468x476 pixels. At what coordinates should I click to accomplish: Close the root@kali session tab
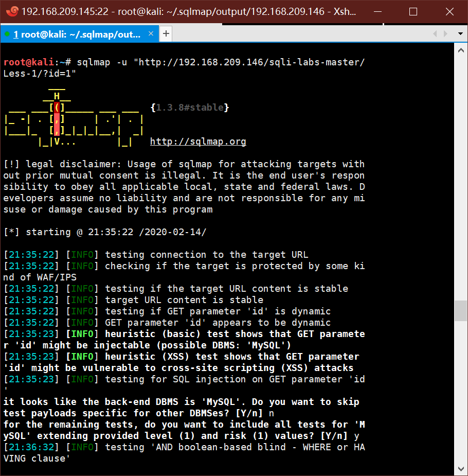tap(151, 33)
